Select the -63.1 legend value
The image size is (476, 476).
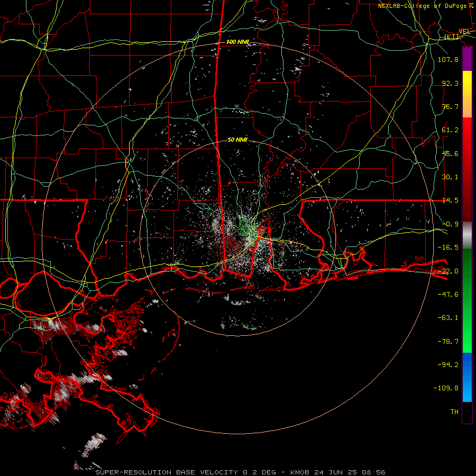point(448,318)
